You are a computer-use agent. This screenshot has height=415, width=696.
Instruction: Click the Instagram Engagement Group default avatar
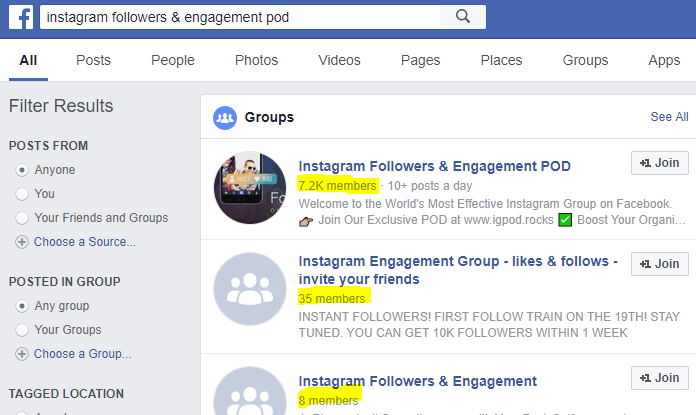pyautogui.click(x=250, y=289)
